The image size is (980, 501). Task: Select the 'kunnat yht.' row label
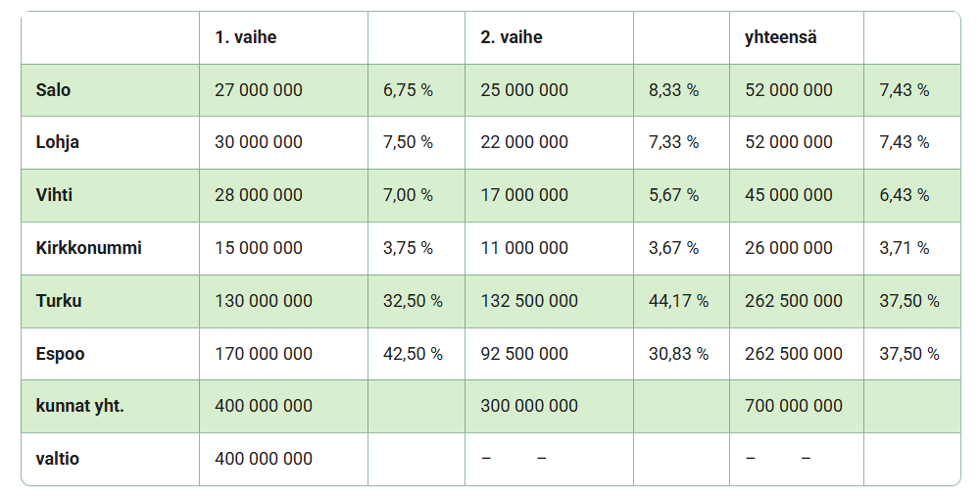coord(79,406)
